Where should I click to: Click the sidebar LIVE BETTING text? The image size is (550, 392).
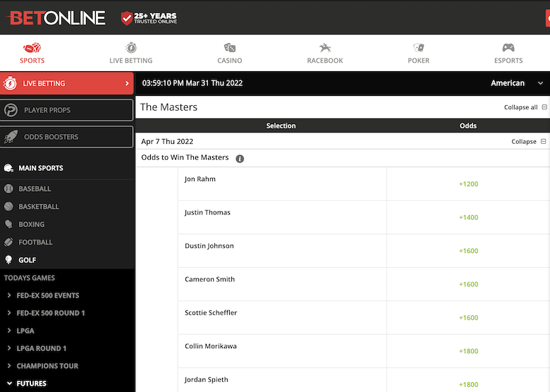[44, 83]
